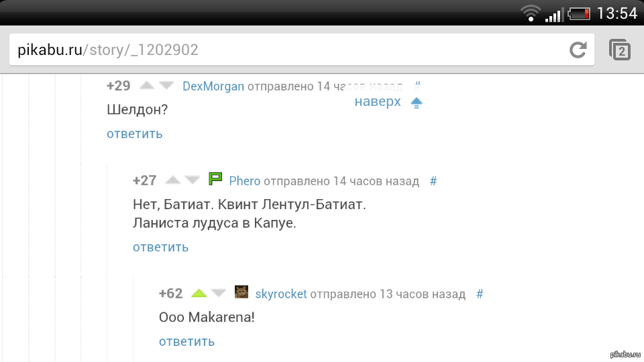644x362 pixels.
Task: Reply to Phero's Батиат comment
Action: point(160,247)
